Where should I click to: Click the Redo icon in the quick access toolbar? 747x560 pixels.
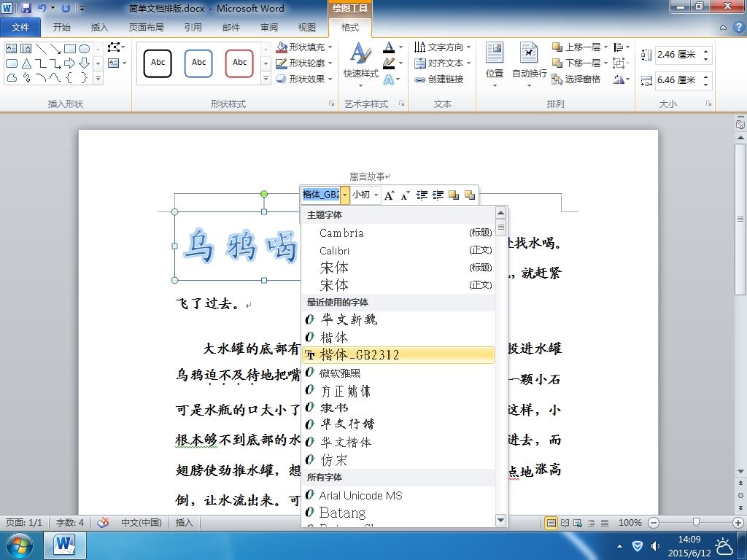pyautogui.click(x=66, y=8)
